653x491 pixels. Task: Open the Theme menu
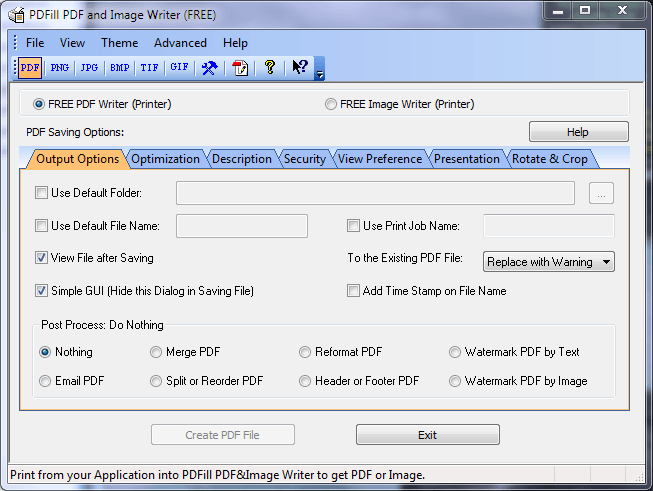pos(120,43)
